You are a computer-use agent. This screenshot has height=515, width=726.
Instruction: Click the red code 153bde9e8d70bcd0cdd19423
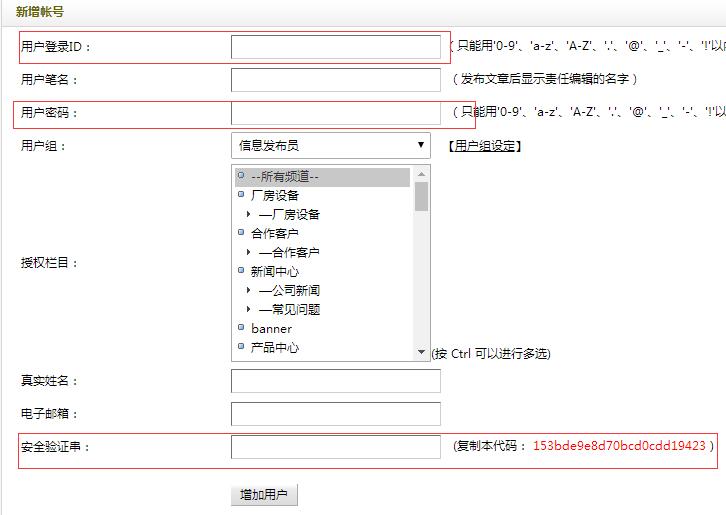point(619,446)
